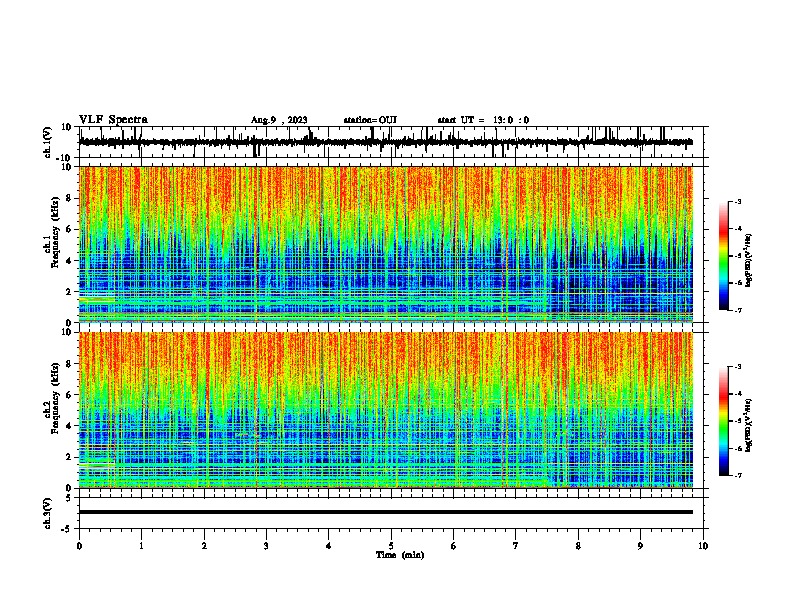The width and height of the screenshot is (792, 612).
Task: Click the "2" kHz tick on ch.1 spectrogram
Action: click(x=69, y=292)
